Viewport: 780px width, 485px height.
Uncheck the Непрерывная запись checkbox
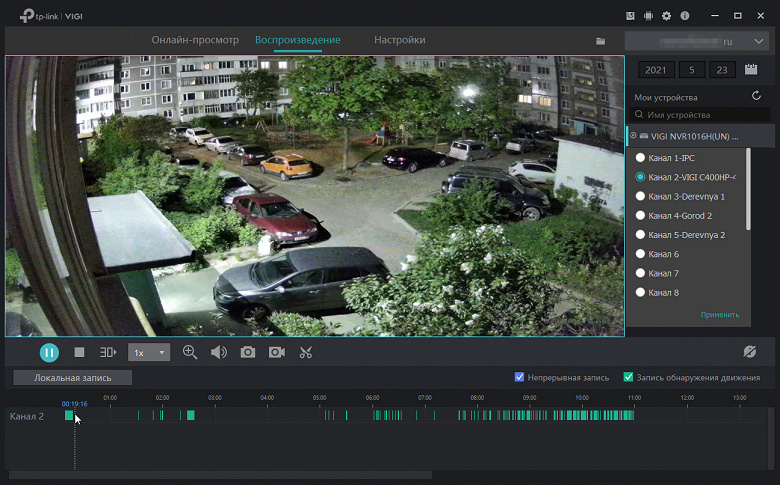point(519,377)
